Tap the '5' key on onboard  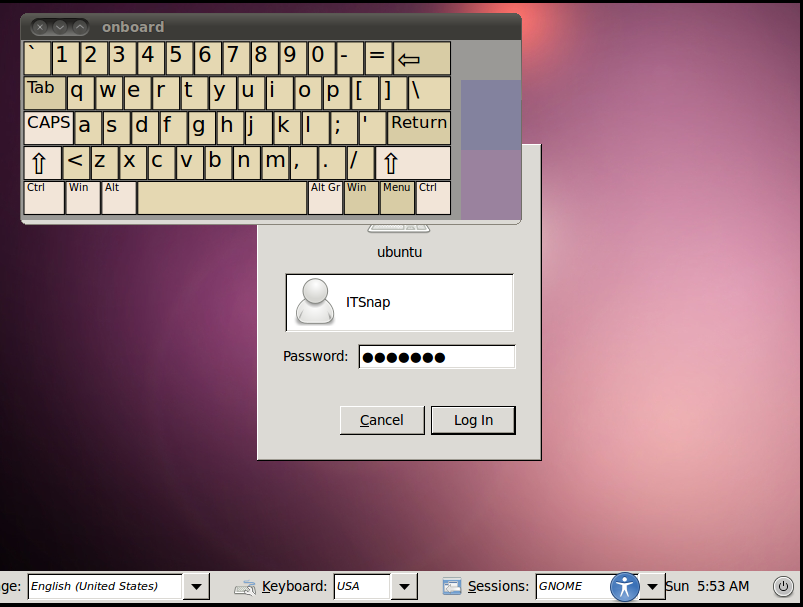pos(179,58)
